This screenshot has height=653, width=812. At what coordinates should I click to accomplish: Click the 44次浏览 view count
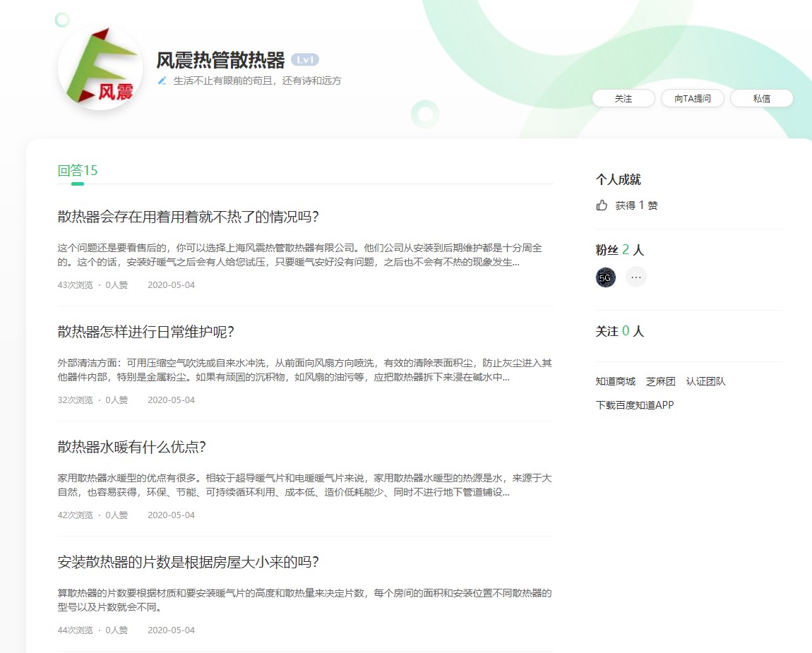pos(75,630)
